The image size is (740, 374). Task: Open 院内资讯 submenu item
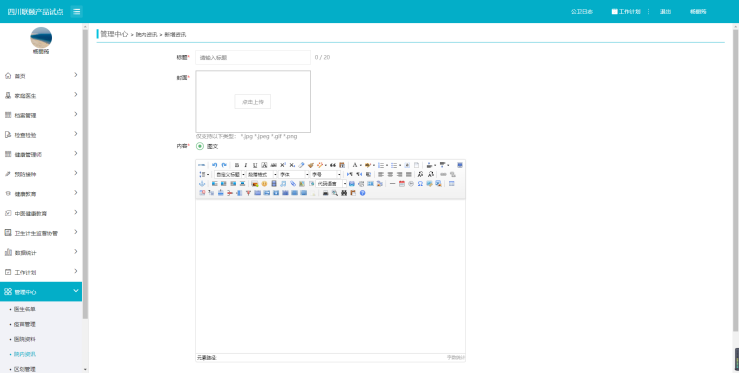[25, 354]
